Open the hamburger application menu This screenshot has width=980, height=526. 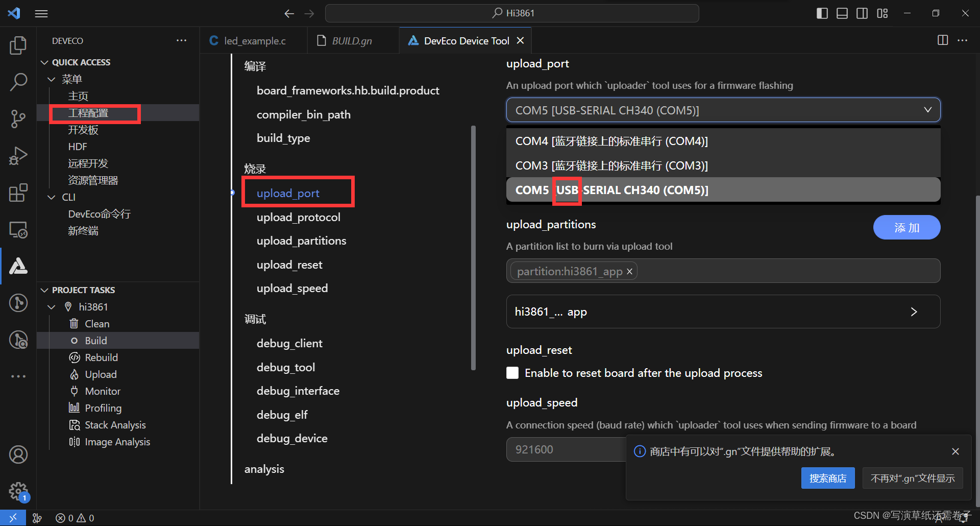[41, 14]
